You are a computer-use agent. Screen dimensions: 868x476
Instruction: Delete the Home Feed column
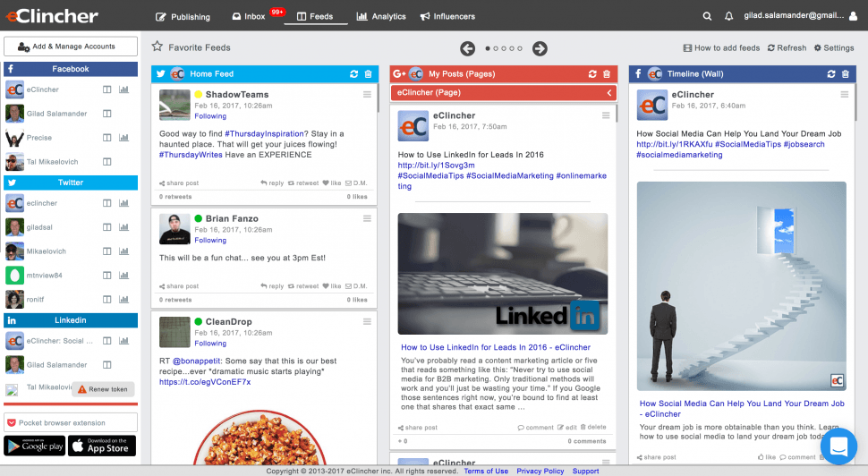368,74
